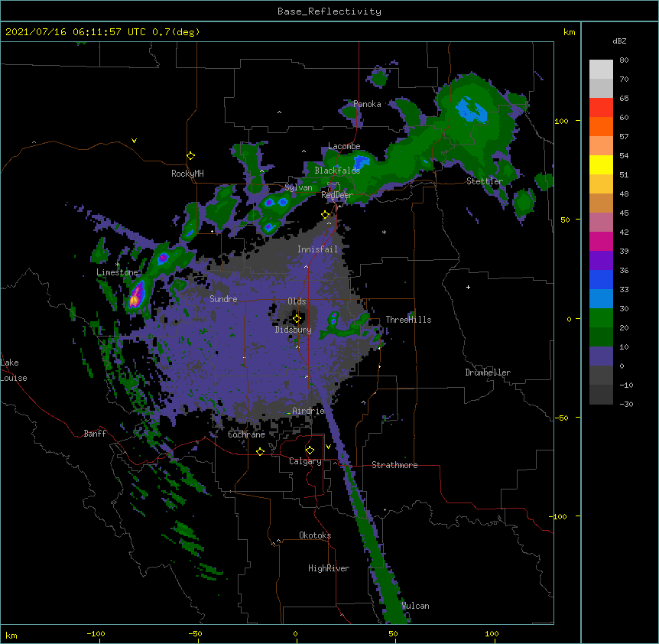Click the yellow 54 dBZ legend swatch

click(601, 164)
